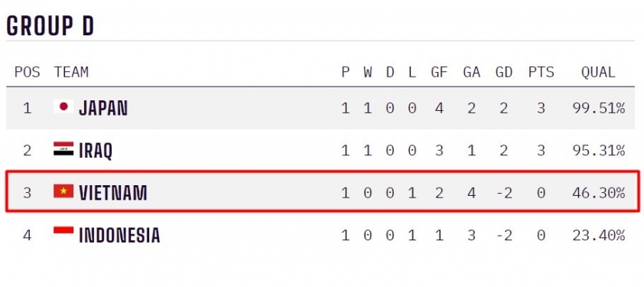This screenshot has width=644, height=287.
Task: Open the IRAQ team link
Action: point(96,151)
